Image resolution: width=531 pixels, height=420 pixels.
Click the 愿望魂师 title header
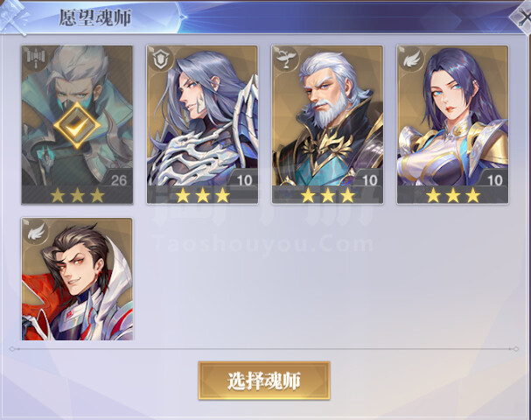click(94, 17)
